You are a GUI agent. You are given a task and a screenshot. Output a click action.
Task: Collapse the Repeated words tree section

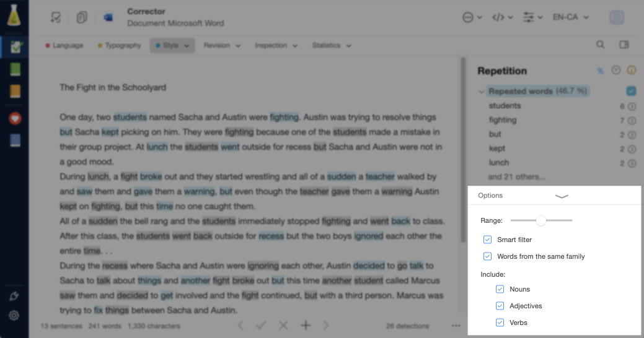click(482, 92)
